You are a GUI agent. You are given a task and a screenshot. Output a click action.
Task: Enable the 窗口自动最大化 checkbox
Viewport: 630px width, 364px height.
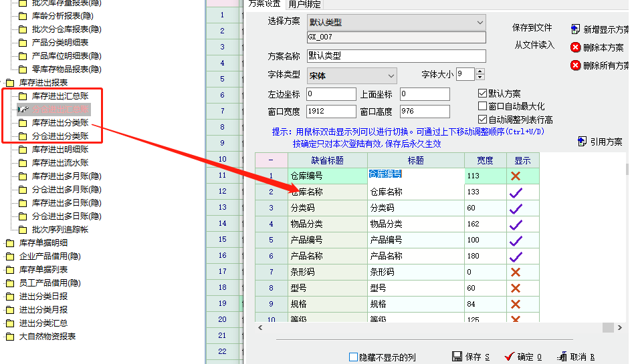[x=483, y=106]
